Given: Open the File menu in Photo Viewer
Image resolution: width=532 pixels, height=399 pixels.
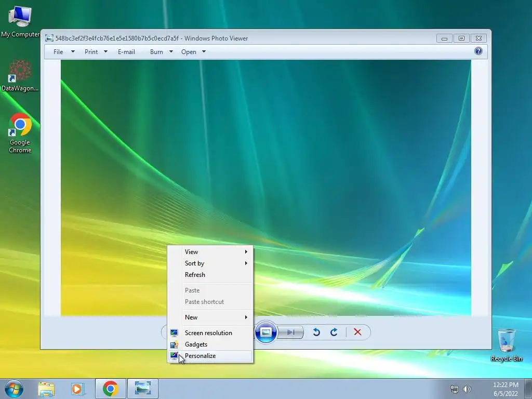Looking at the screenshot, I should coord(58,52).
